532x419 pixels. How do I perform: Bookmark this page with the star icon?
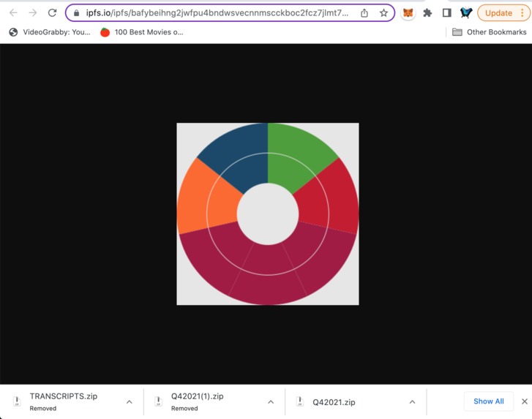[x=383, y=13]
